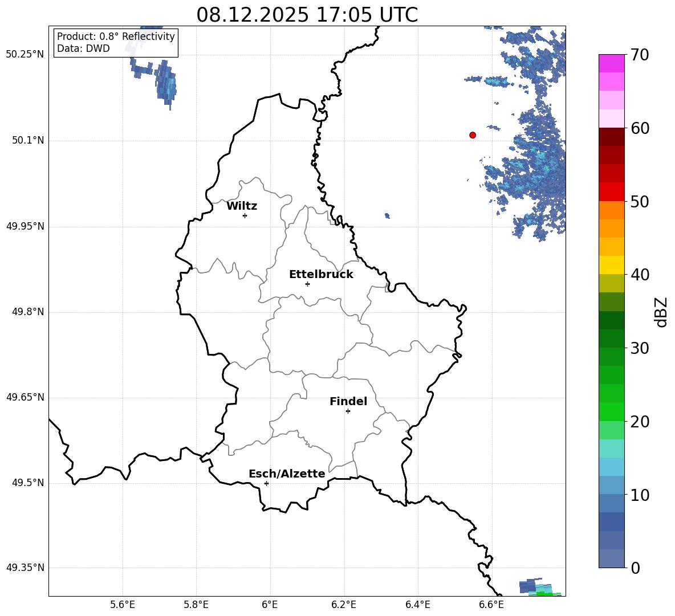This screenshot has width=675, height=616.
Task: Click the large radar echo east of red dot
Action: pos(534,172)
